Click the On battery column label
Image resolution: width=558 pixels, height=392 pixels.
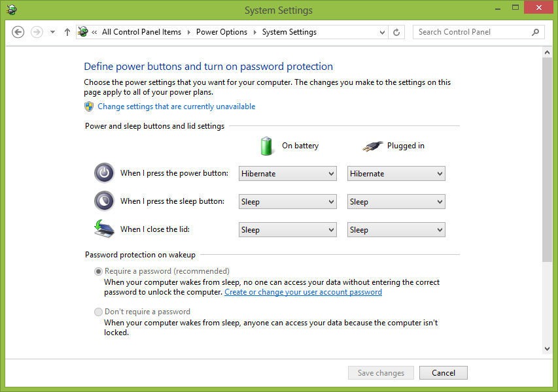pos(300,146)
